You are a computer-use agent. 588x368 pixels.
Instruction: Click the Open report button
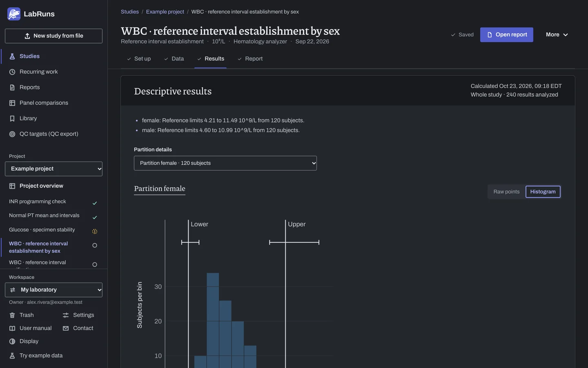(507, 35)
